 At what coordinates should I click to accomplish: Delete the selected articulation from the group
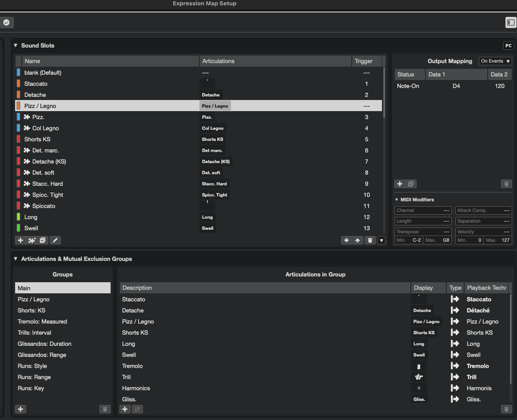click(x=506, y=409)
